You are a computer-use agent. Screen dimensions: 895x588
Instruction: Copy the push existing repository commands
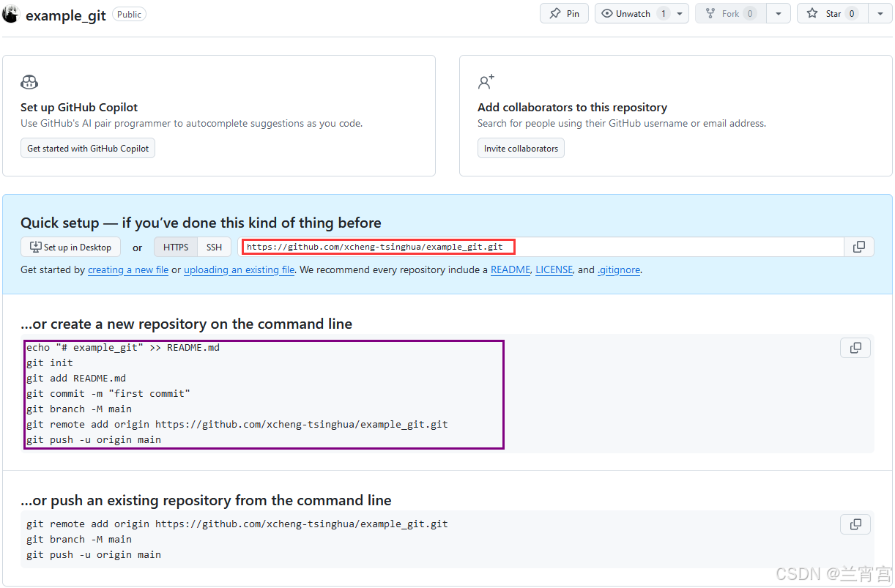pyautogui.click(x=855, y=524)
